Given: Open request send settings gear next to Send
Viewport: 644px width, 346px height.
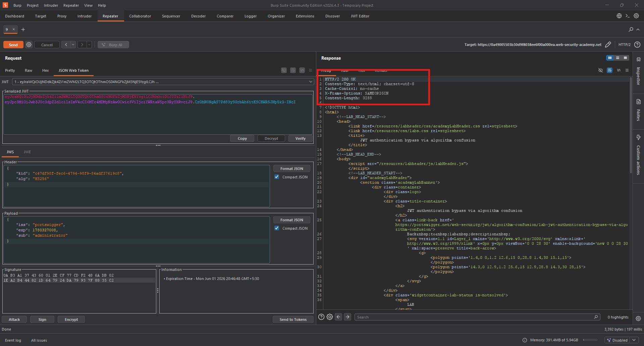Looking at the screenshot, I should point(29,45).
